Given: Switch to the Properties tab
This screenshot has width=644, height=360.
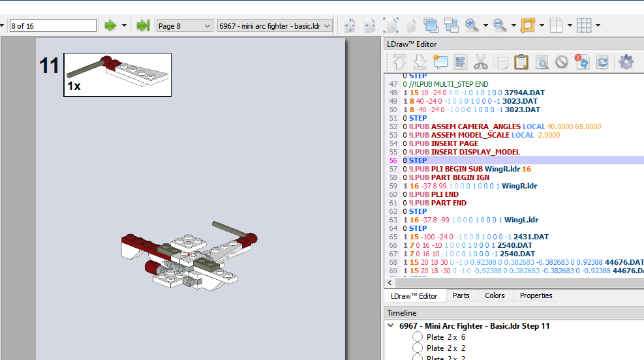Looking at the screenshot, I should [x=536, y=295].
